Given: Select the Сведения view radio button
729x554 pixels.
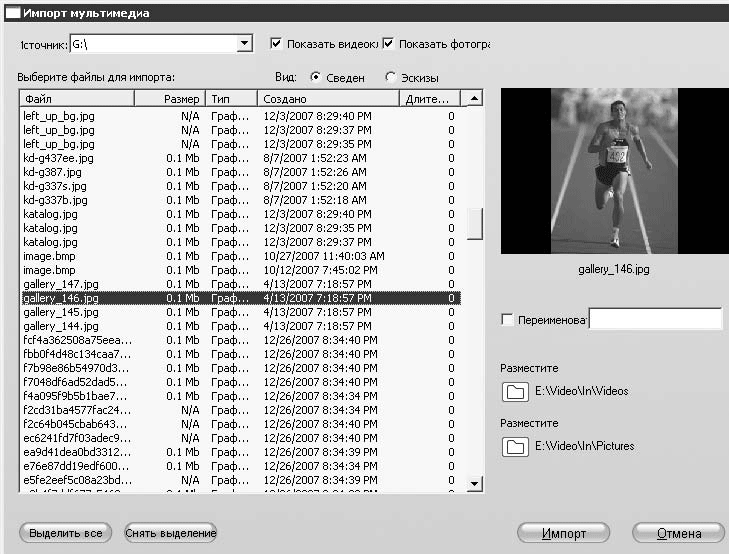Looking at the screenshot, I should click(x=316, y=77).
